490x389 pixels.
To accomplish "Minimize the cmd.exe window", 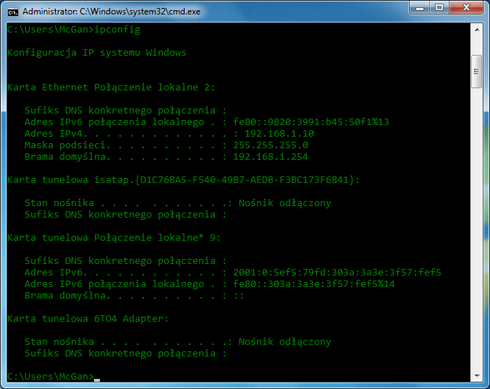I will (x=420, y=8).
